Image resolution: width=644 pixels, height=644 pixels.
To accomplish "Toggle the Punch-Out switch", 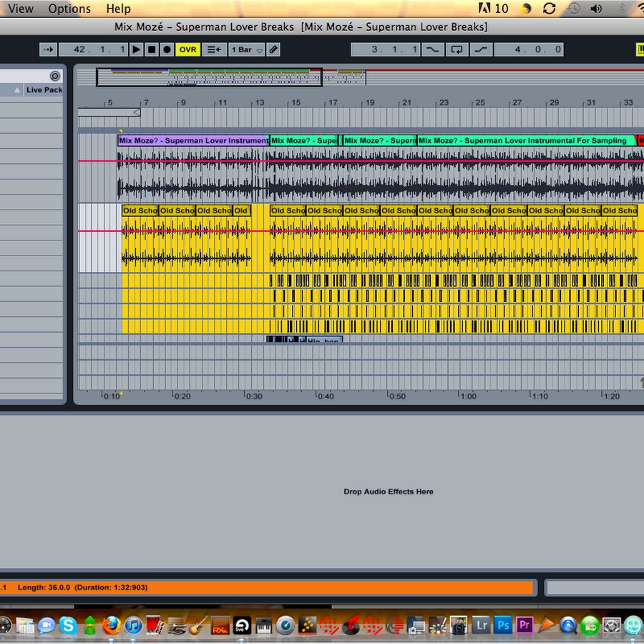I will 481,49.
